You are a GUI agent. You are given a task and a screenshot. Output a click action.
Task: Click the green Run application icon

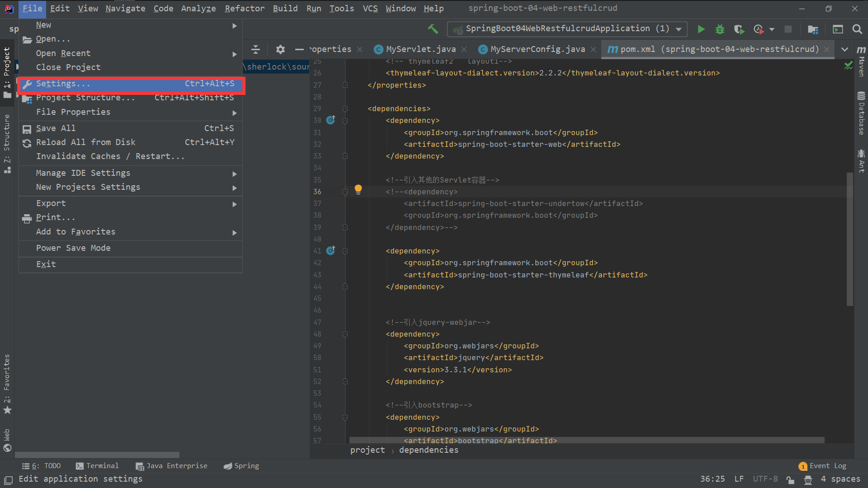(701, 29)
